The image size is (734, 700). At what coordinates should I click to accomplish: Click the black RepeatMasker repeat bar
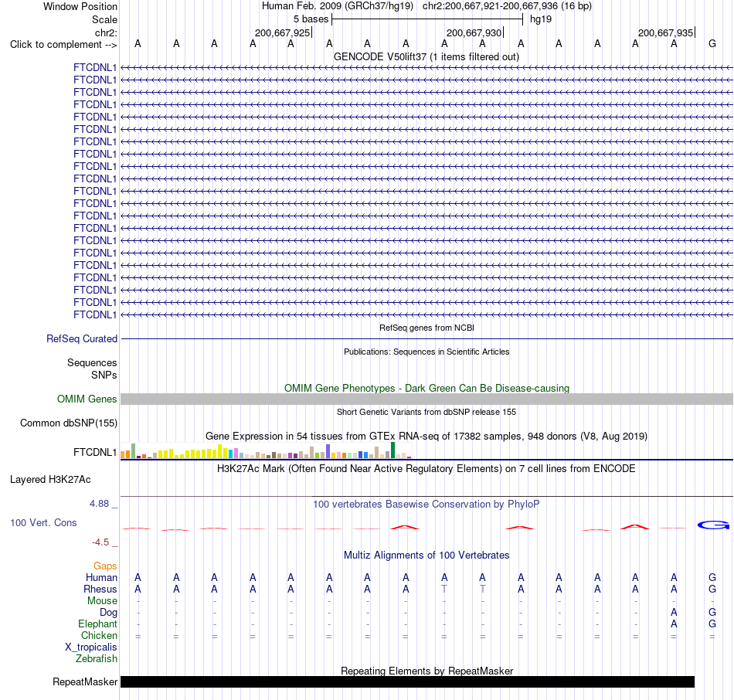[407, 681]
